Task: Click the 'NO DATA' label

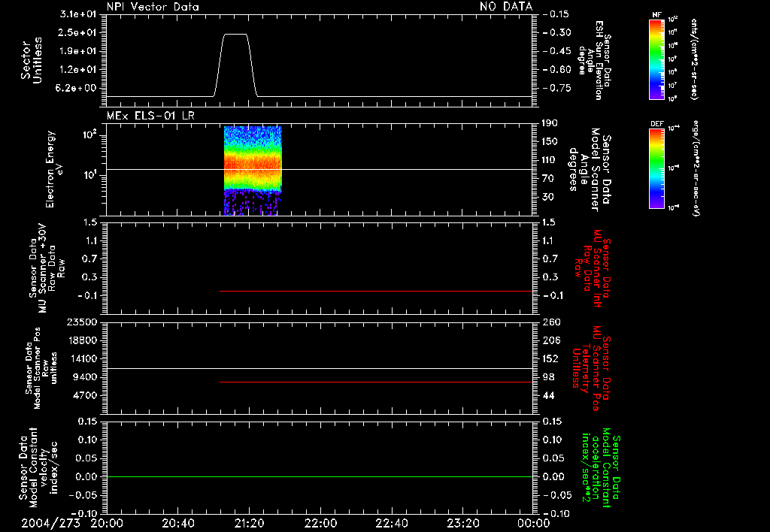Action: 506,6
